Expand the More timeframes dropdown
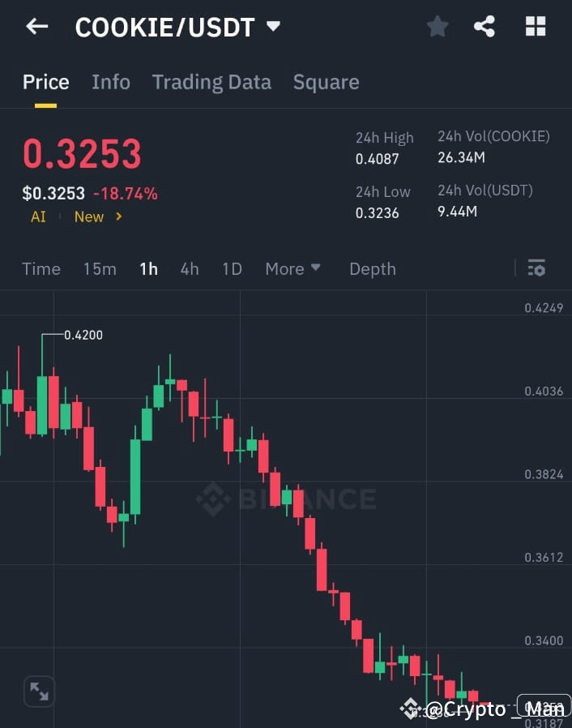This screenshot has width=572, height=728. (x=292, y=268)
